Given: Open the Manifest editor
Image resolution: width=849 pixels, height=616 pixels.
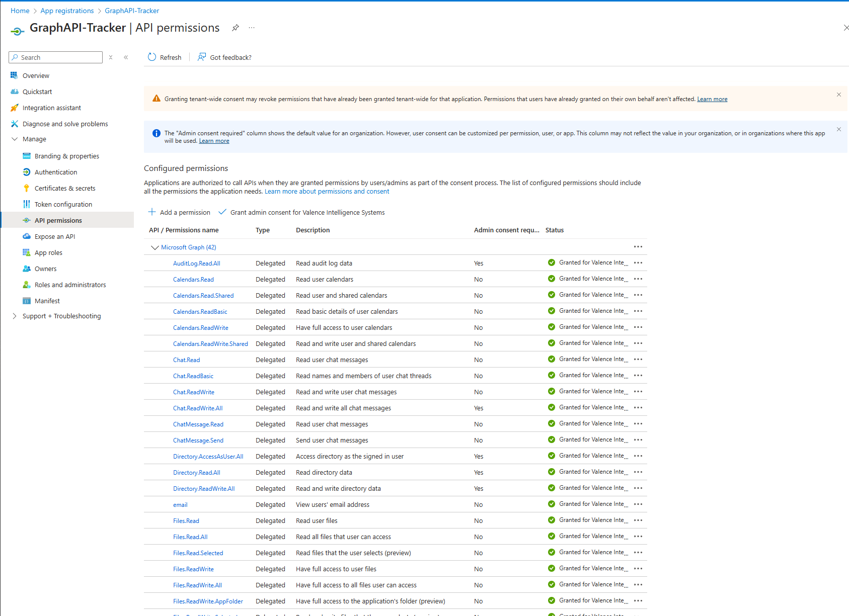Looking at the screenshot, I should (47, 301).
